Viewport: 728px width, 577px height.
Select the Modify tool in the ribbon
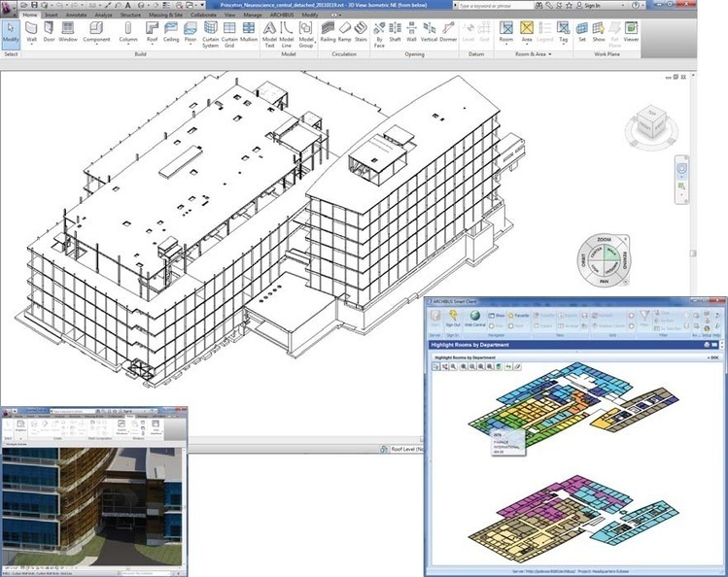(x=11, y=34)
